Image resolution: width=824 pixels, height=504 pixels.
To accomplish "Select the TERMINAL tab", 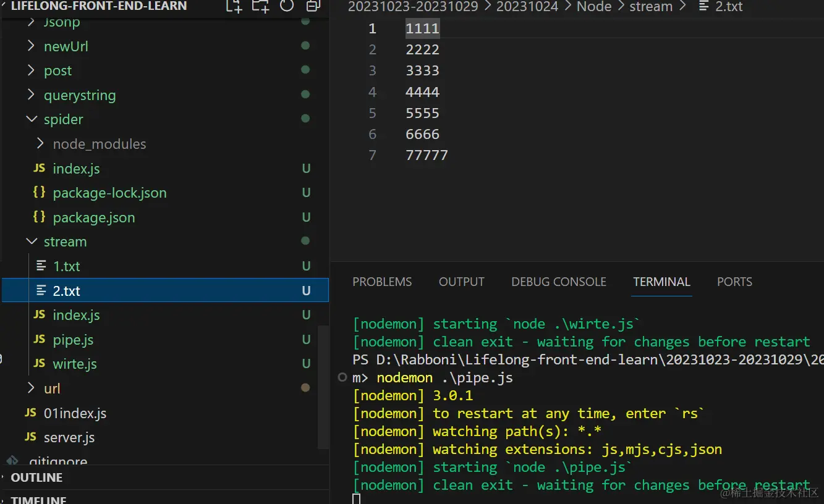I will pyautogui.click(x=661, y=282).
